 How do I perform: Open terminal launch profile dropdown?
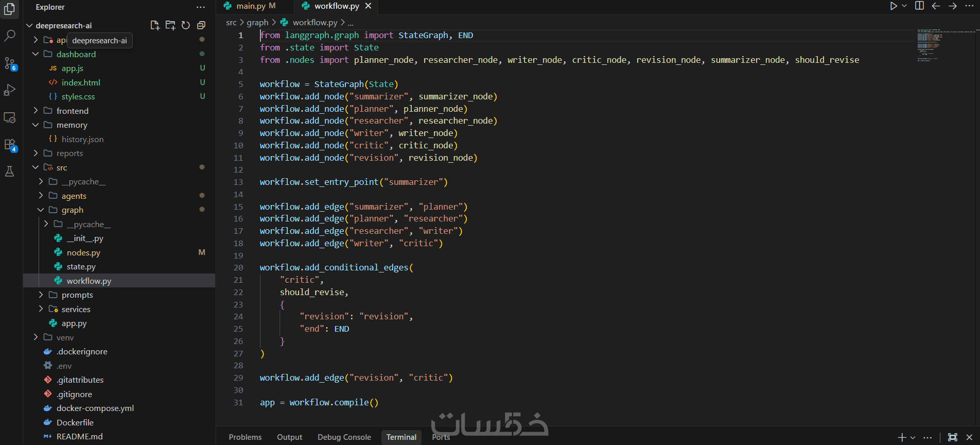coord(913,437)
